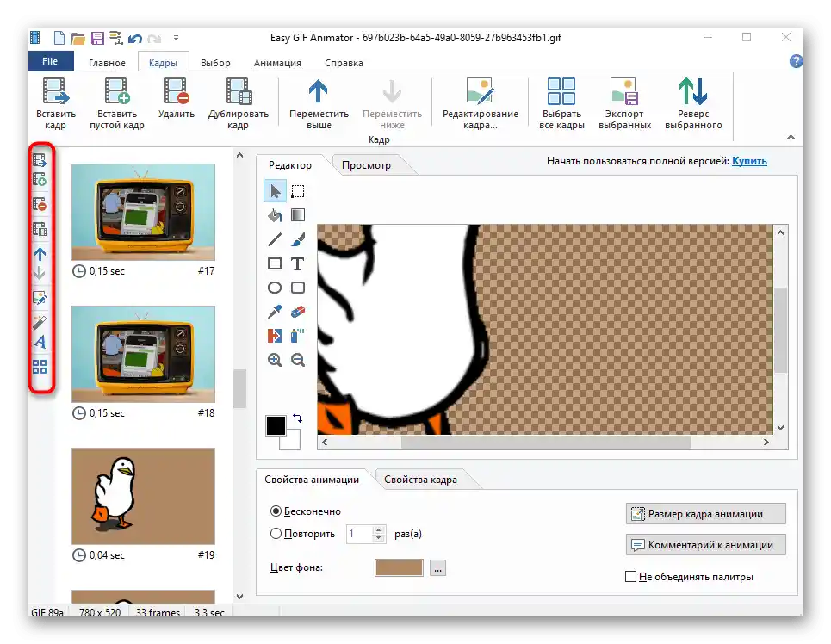Click Реверс выбранного ribbon button
The image size is (831, 644).
click(693, 104)
